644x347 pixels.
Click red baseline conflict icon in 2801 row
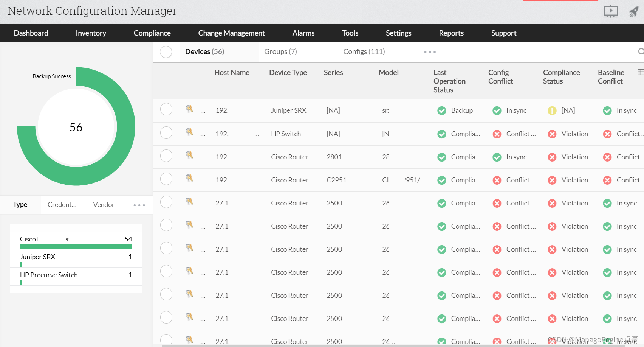(607, 157)
